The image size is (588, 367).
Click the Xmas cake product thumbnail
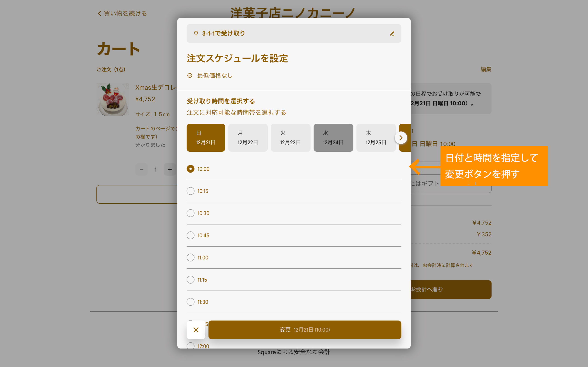pos(113,99)
